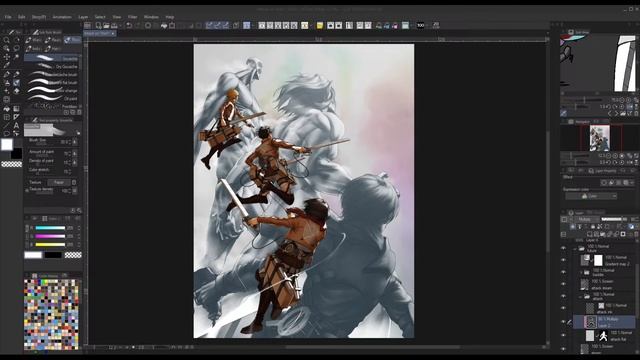Hide the selected Multiply layer

tap(564, 322)
